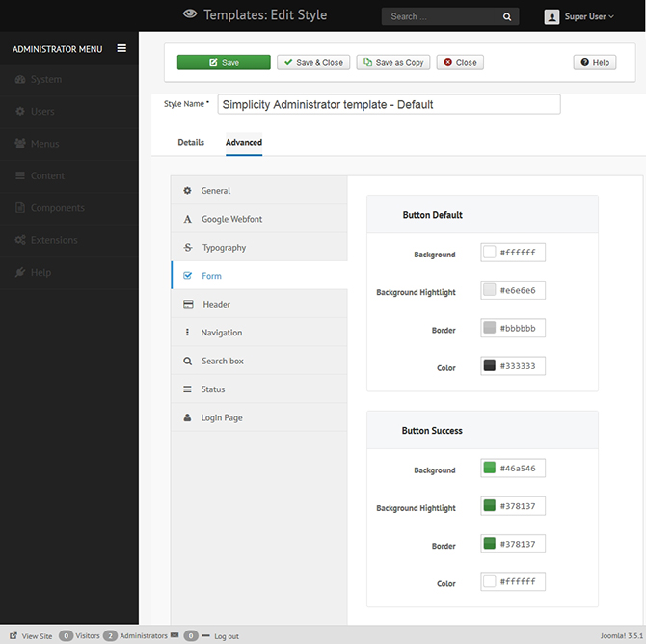Open the Extensions sidebar menu

click(69, 240)
